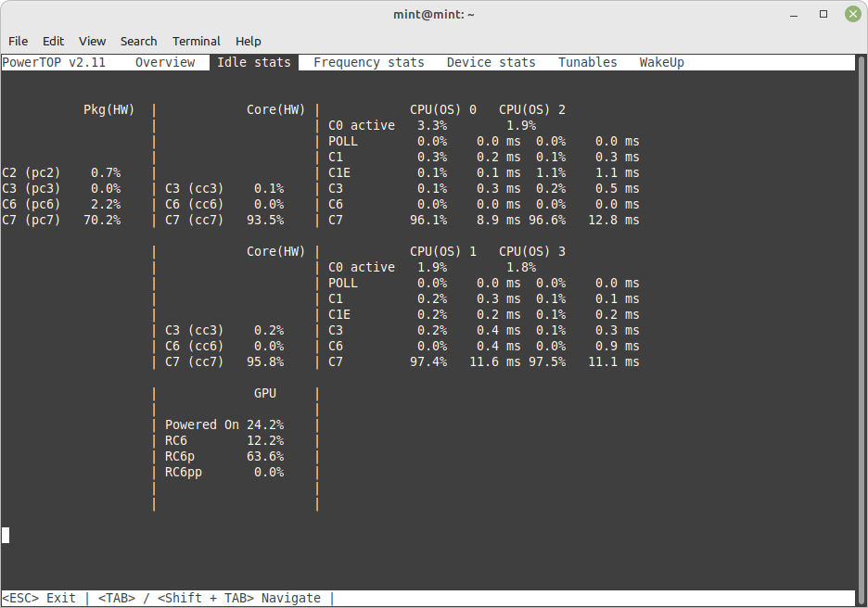This screenshot has width=868, height=608.
Task: Click the GPU section header
Action: [x=265, y=393]
